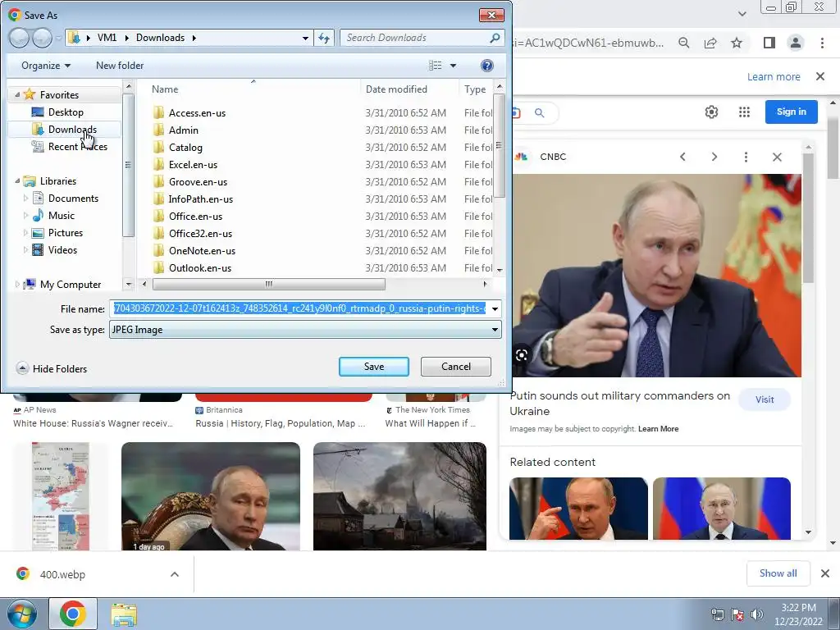840x630 pixels.
Task: Go to next image in CNBC panel
Action: click(714, 157)
